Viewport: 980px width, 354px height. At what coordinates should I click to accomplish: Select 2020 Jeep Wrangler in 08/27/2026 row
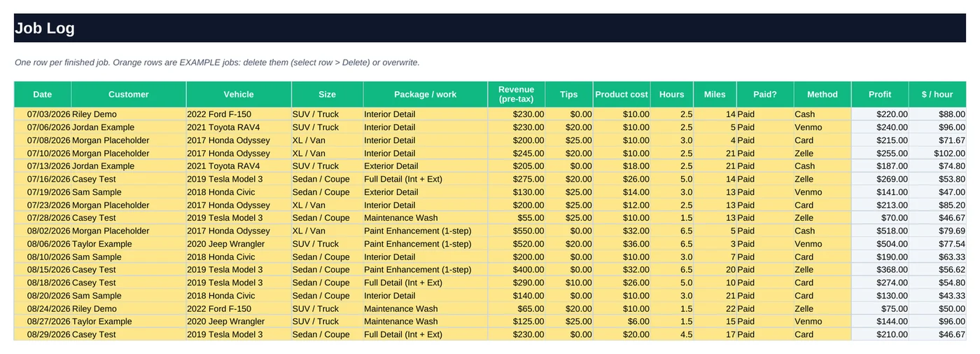point(239,322)
